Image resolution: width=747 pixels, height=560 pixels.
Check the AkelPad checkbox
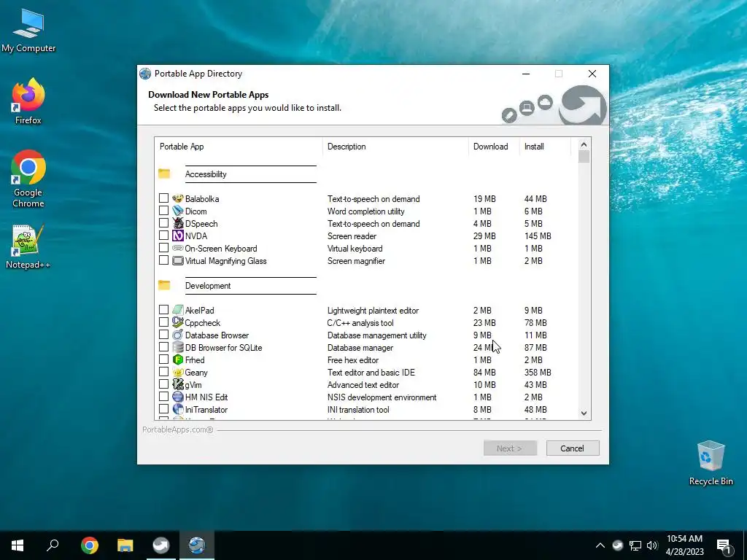(x=163, y=309)
